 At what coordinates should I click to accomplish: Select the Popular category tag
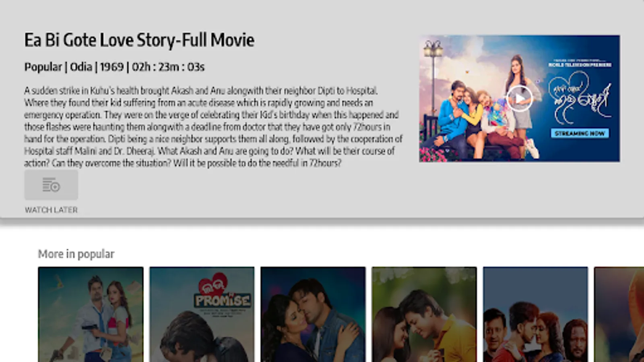pyautogui.click(x=43, y=67)
